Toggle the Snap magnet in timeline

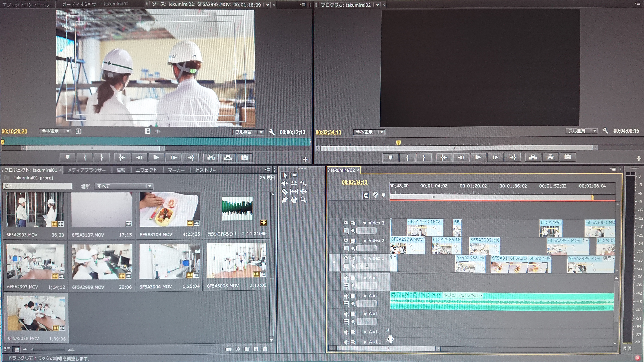366,195
